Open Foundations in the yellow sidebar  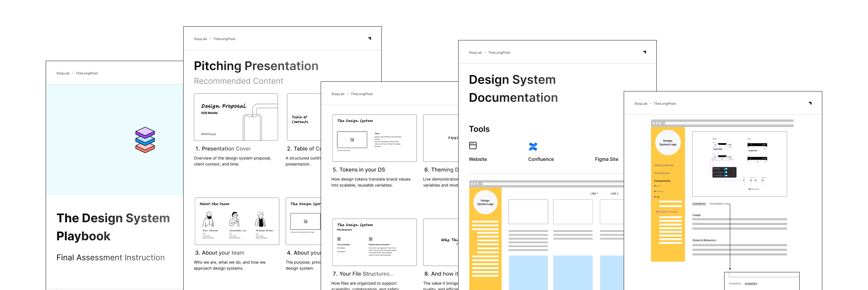(661, 173)
